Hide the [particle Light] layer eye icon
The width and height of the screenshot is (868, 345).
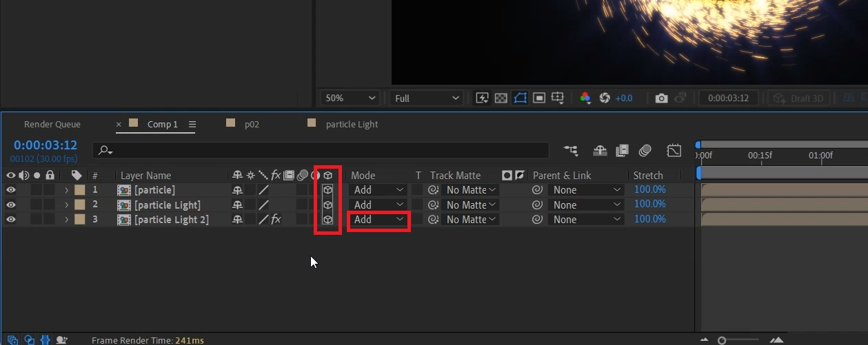[11, 205]
